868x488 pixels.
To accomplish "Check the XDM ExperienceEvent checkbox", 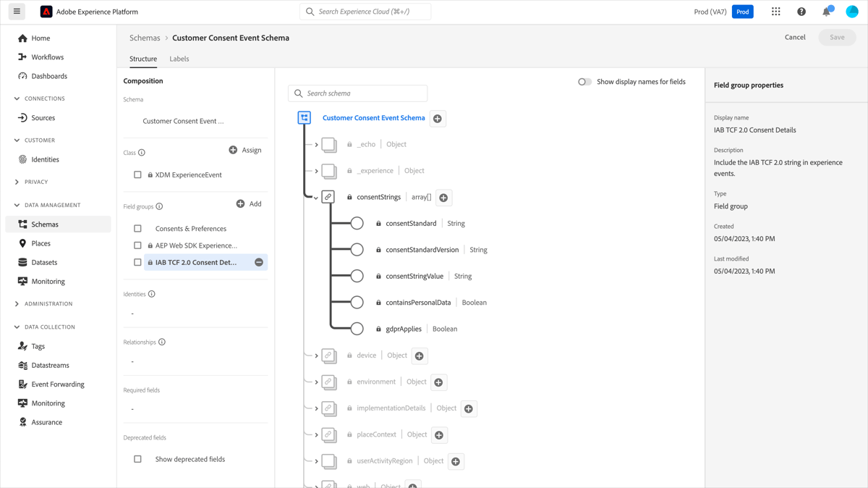I will [x=137, y=174].
